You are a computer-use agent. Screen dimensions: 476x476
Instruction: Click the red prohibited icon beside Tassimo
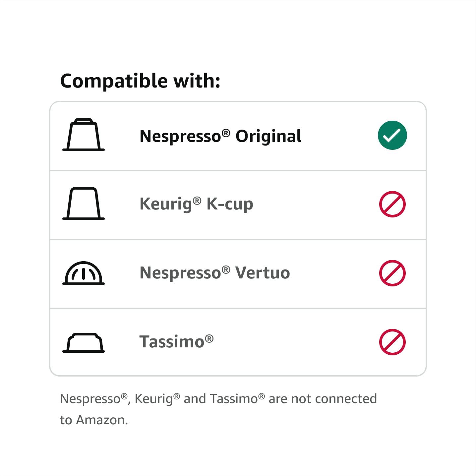click(392, 342)
